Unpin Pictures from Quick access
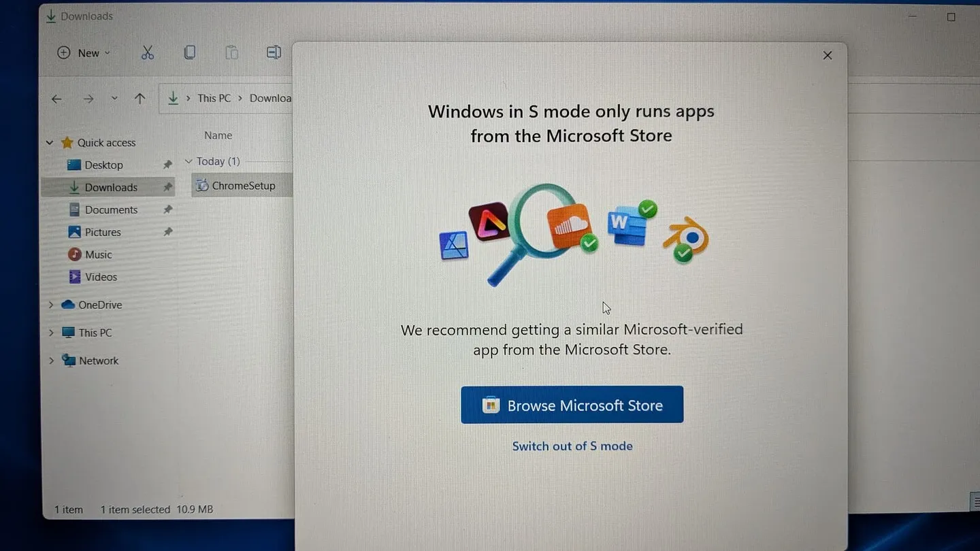 click(x=167, y=232)
